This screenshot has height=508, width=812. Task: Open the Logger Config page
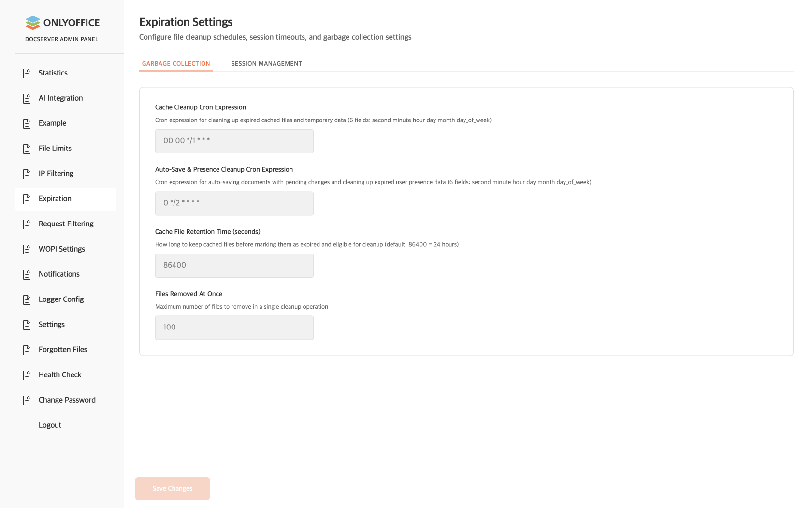coord(61,299)
